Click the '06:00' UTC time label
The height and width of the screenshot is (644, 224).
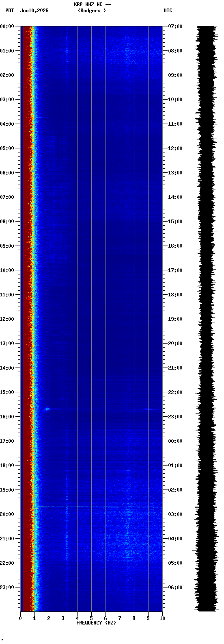pos(175,587)
